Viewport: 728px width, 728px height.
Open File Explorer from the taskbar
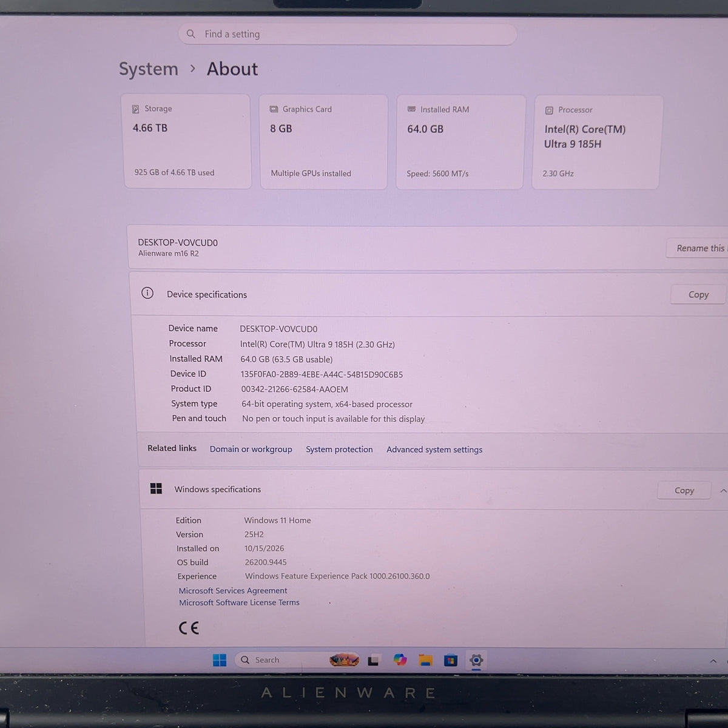point(425,660)
